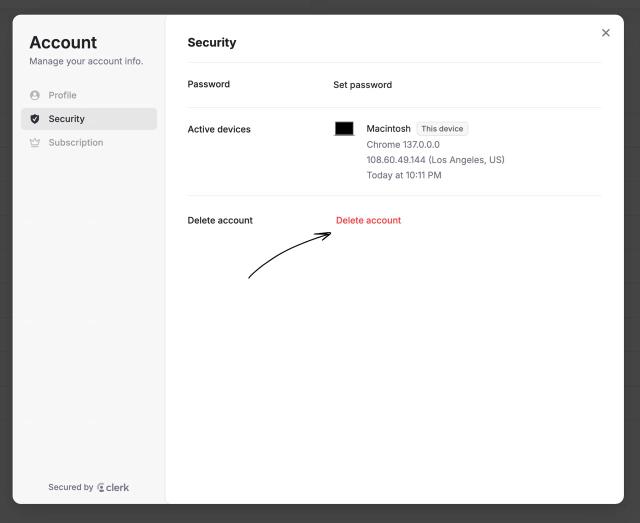Click the 108.60.49.144 IP address line

pos(435,160)
